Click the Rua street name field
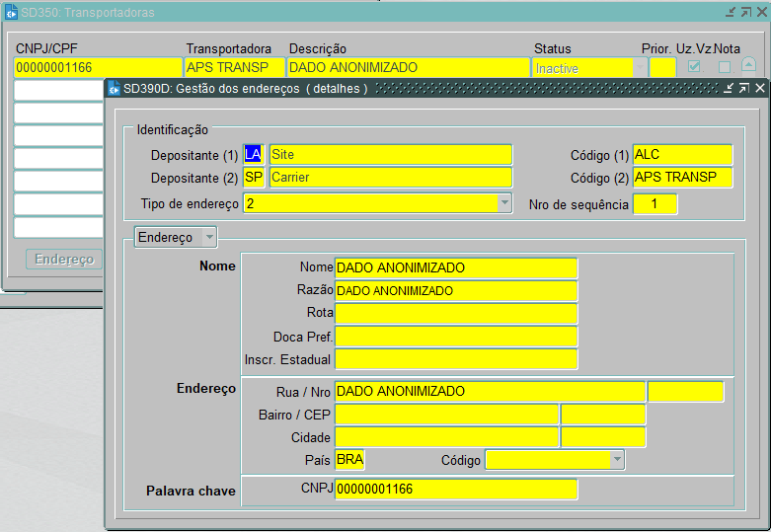 (x=490, y=392)
